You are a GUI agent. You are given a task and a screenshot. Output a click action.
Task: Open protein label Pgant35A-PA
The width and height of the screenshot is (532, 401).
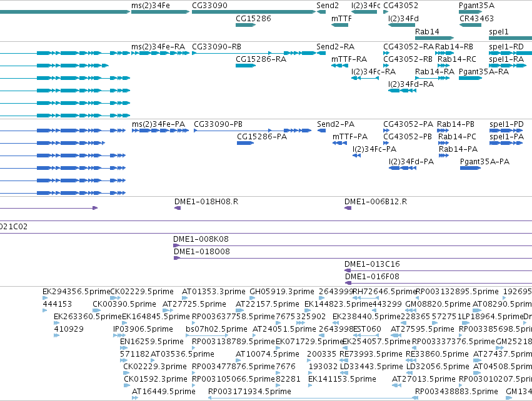[484, 161]
